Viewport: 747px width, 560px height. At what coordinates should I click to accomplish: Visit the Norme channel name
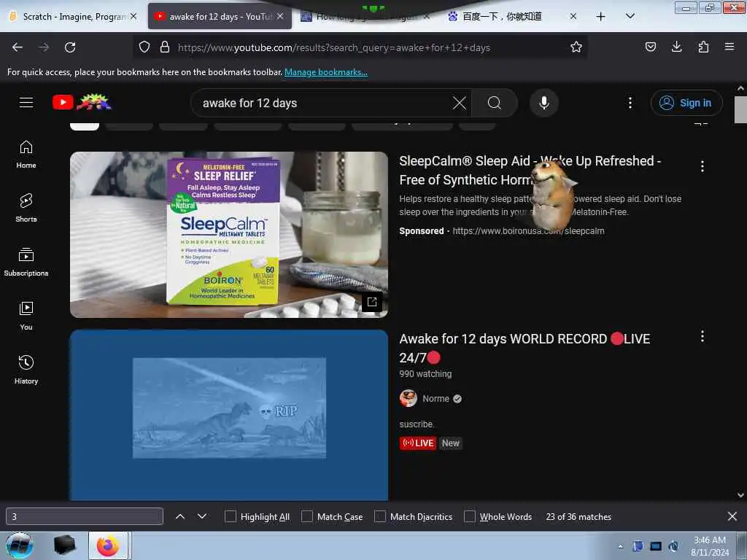click(436, 399)
